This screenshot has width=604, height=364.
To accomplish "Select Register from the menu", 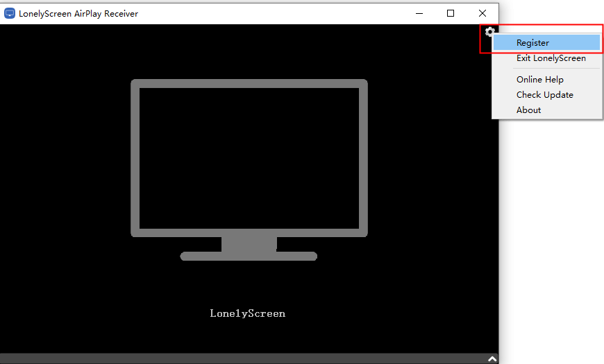I will point(546,43).
